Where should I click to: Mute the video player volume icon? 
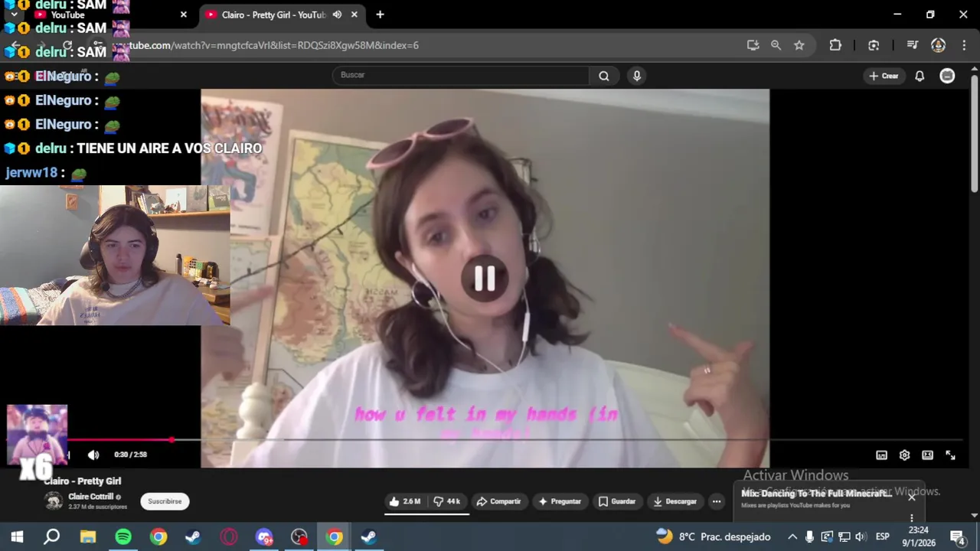pos(93,455)
